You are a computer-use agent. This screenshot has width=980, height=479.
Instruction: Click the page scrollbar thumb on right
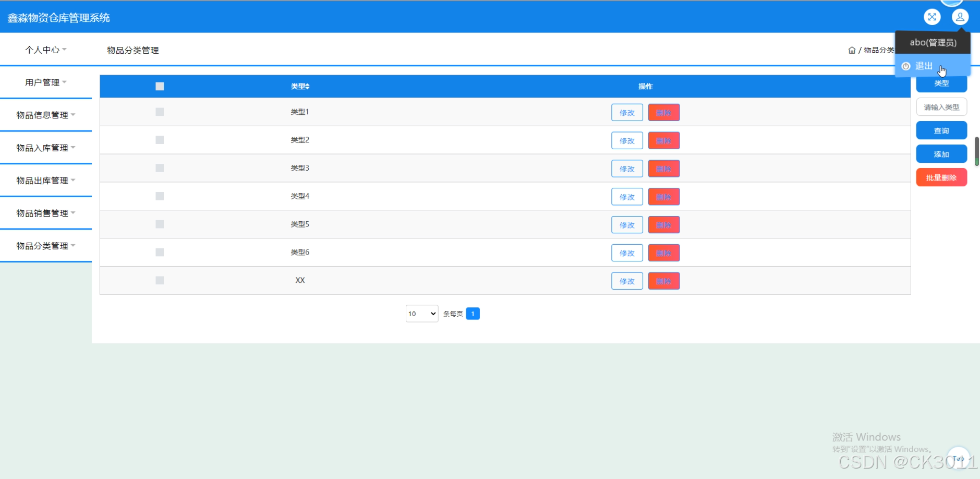click(976, 151)
